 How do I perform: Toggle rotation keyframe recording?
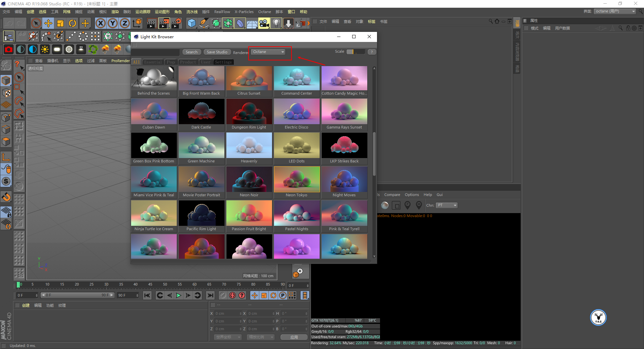273,295
